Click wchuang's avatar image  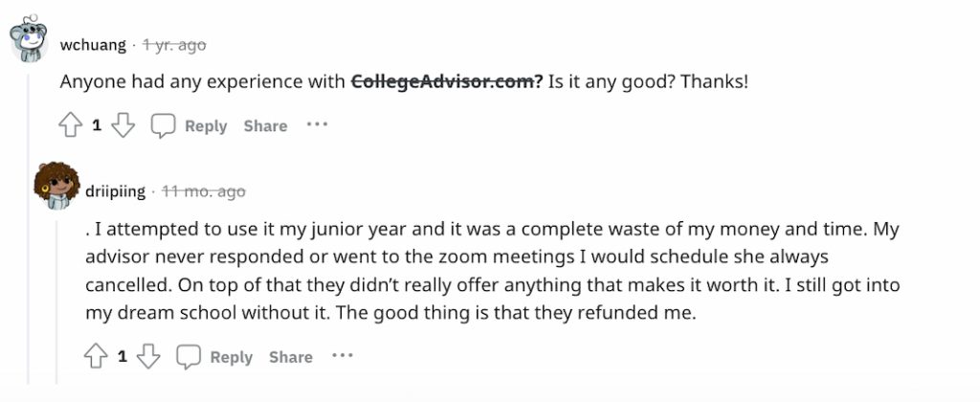(30, 38)
